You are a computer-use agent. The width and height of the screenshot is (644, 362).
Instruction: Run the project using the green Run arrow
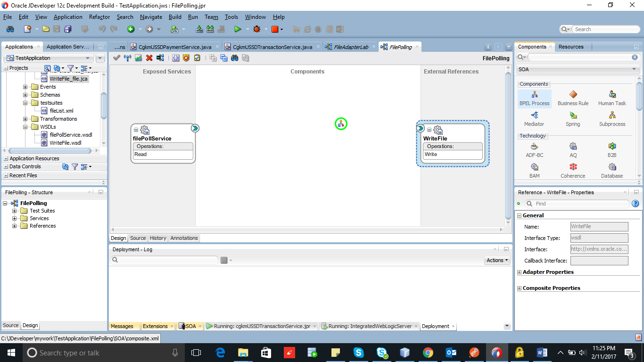238,29
